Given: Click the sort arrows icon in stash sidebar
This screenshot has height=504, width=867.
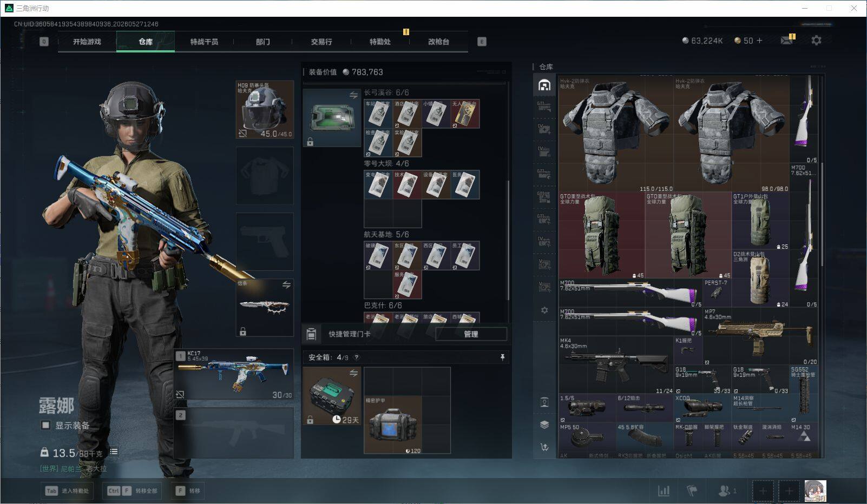Looking at the screenshot, I should (x=544, y=447).
